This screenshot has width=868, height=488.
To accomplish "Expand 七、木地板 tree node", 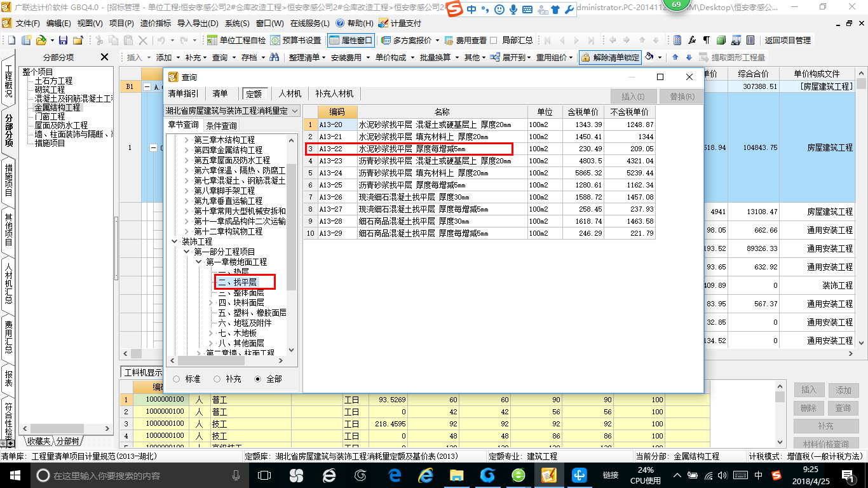I will (x=212, y=333).
